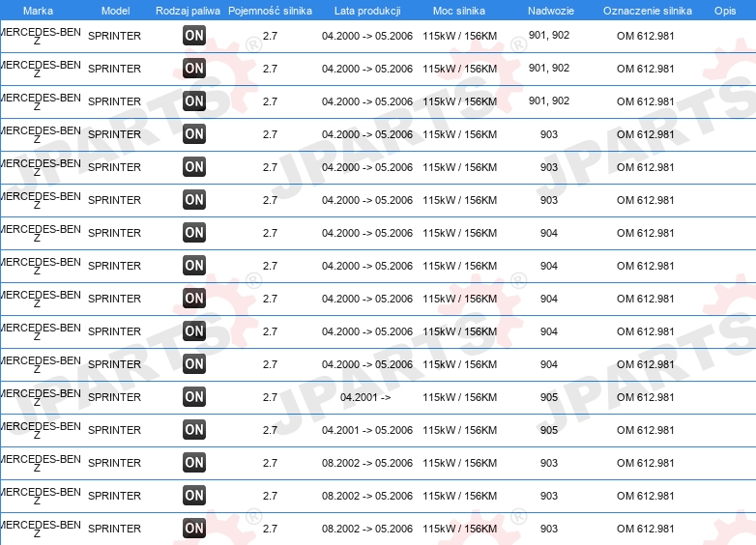The width and height of the screenshot is (756, 545).
Task: Click the Pojemność silnika column header
Action: coord(270,11)
